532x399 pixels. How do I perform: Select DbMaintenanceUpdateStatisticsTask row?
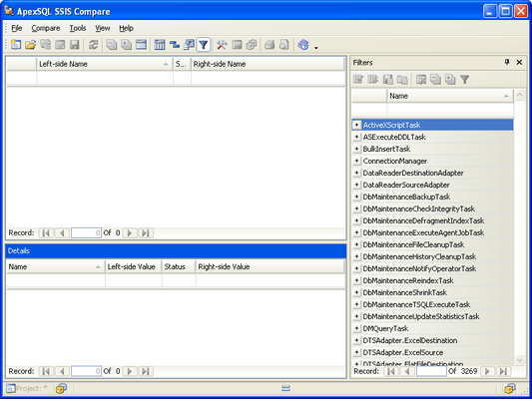[432, 316]
